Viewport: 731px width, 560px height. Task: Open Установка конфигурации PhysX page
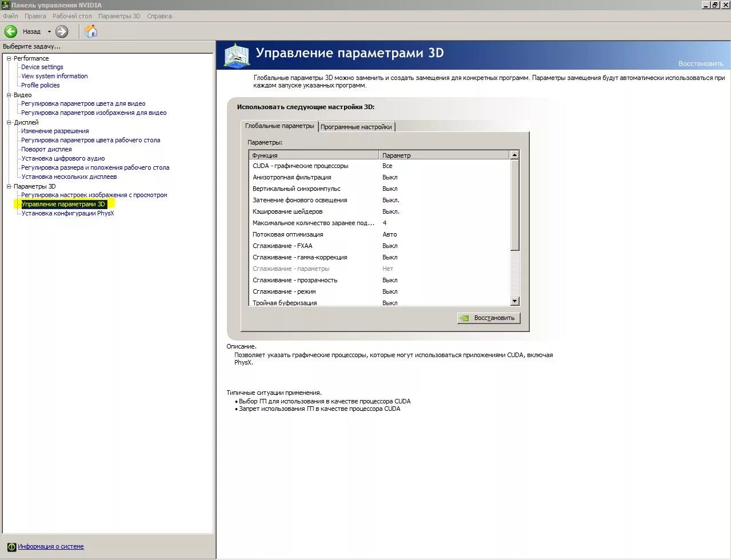(x=67, y=213)
